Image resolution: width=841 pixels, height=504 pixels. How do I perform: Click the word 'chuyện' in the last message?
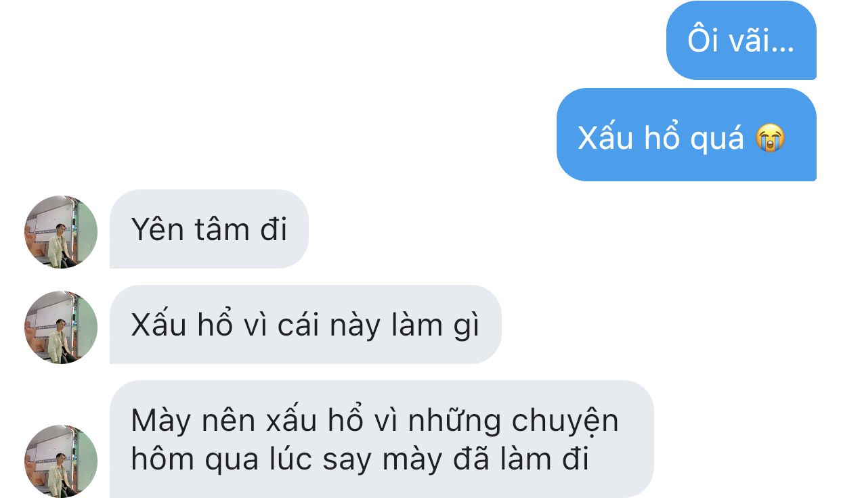pos(565,421)
